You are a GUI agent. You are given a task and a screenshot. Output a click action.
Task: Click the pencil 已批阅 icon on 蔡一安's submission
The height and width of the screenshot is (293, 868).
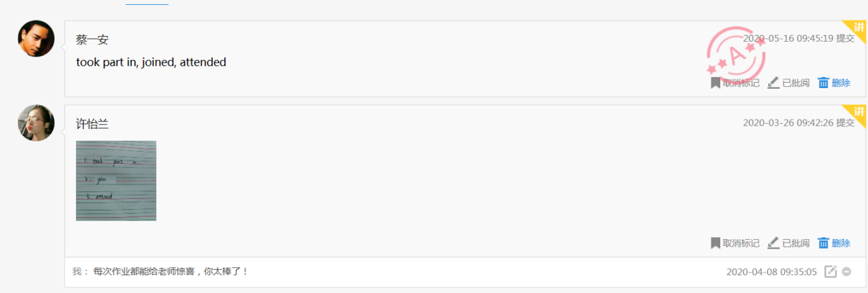pyautogui.click(x=774, y=83)
